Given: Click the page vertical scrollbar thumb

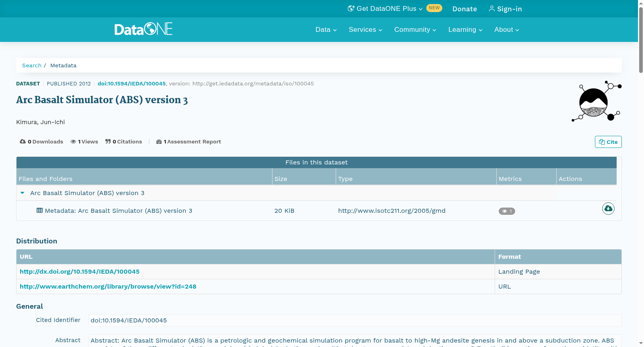Looking at the screenshot, I should [641, 40].
